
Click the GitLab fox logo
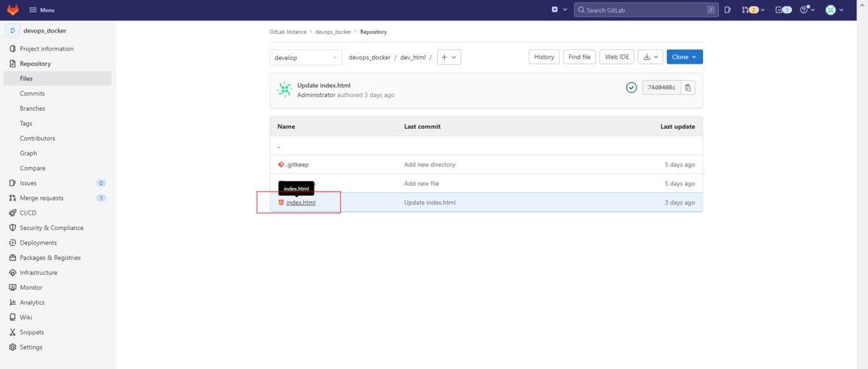[x=13, y=10]
